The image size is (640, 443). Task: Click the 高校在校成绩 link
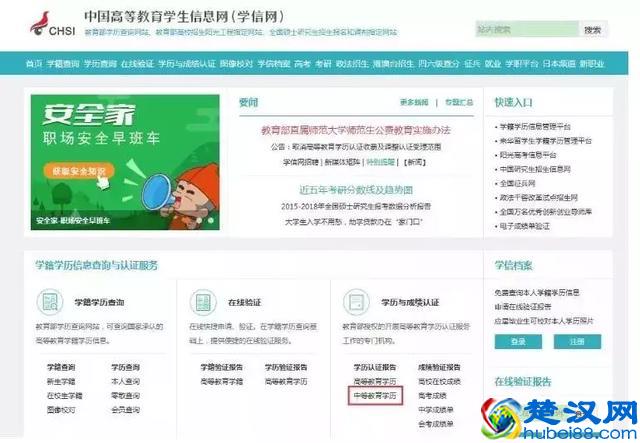pos(439,381)
